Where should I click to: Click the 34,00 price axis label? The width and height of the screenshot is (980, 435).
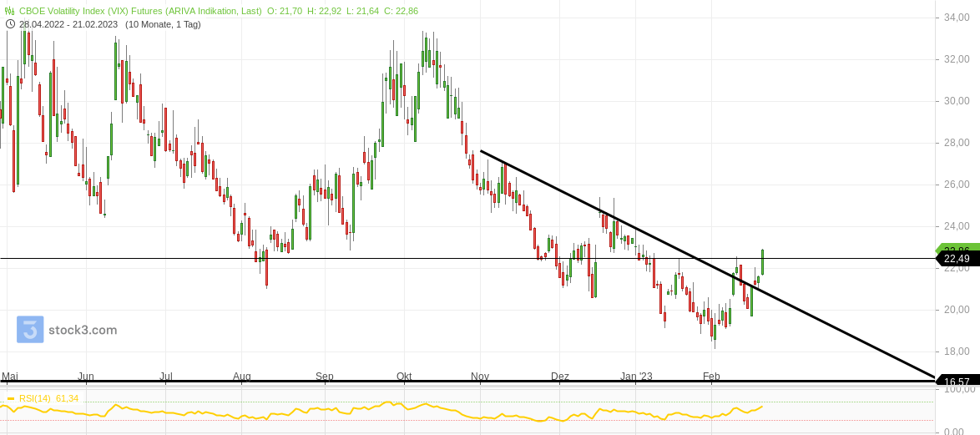click(957, 18)
